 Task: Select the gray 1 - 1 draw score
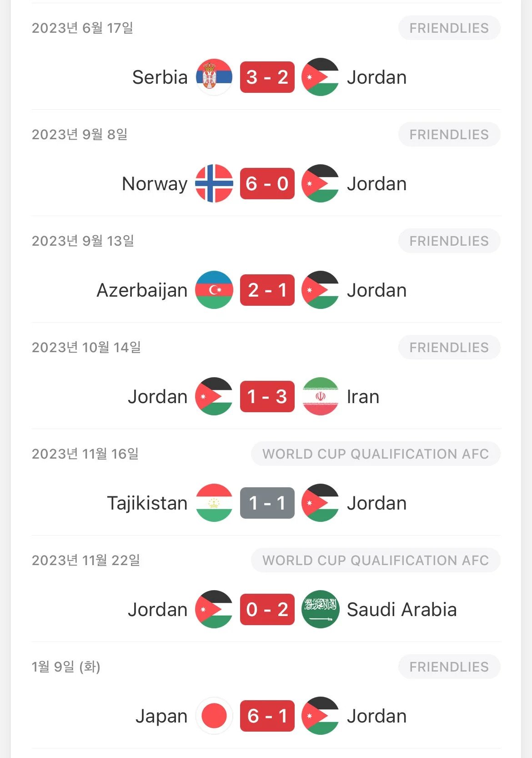tap(267, 503)
